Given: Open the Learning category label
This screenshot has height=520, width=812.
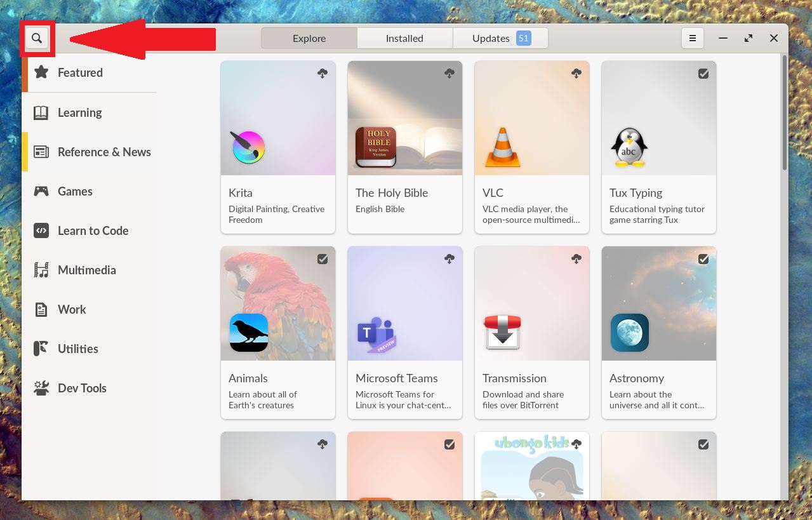Looking at the screenshot, I should click(79, 112).
